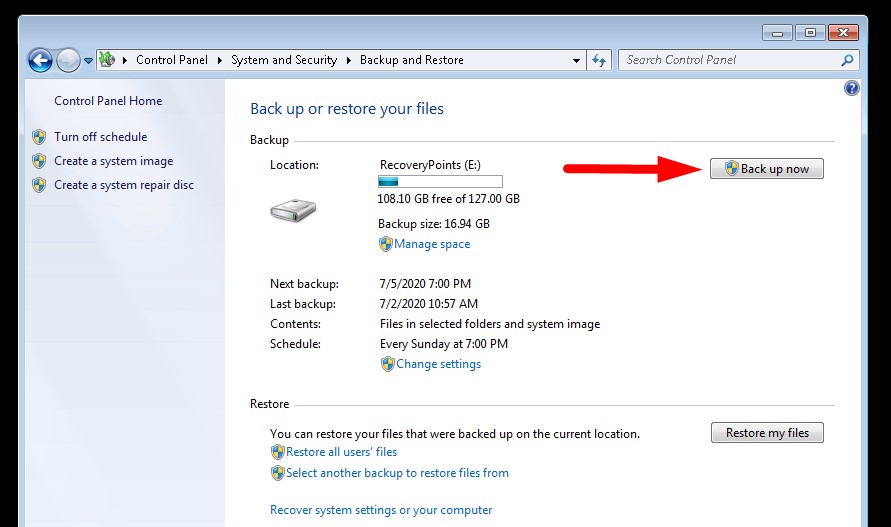
Task: Focus the Search Control Panel field
Action: (728, 60)
